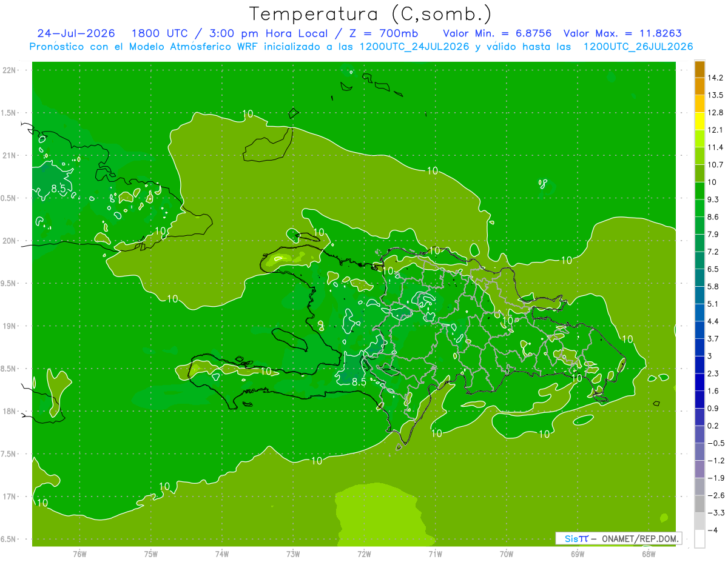Click the '-4' colorbar value

[x=713, y=530]
